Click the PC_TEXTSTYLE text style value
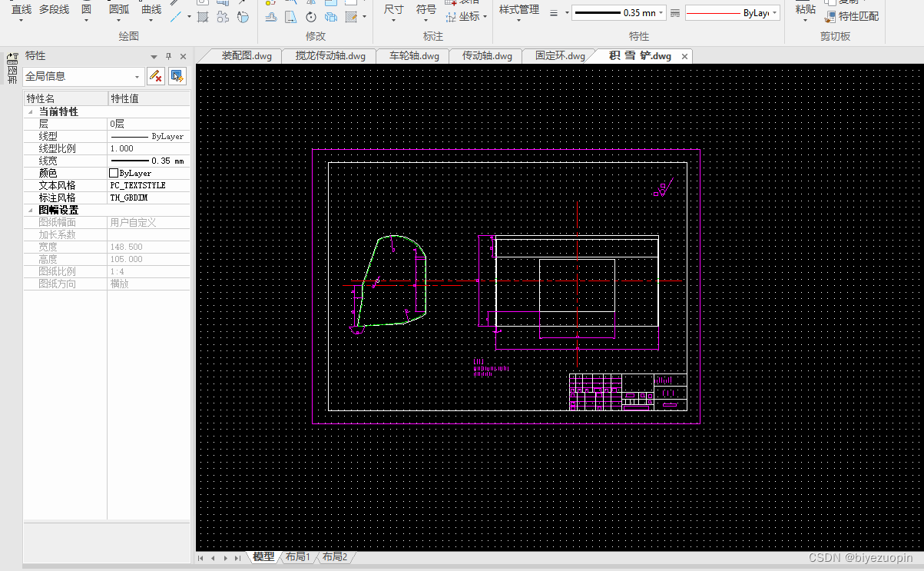 point(148,185)
